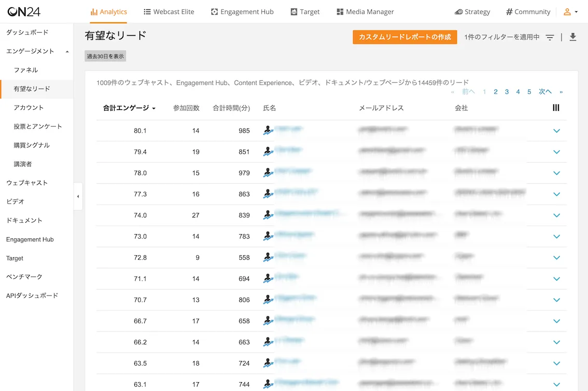
Task: Switch to the Webcast Elite tab
Action: coord(169,12)
